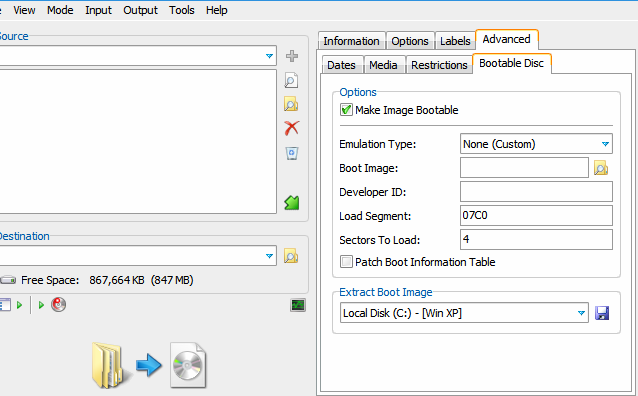The height and width of the screenshot is (396, 638).
Task: Select the Advanced tab
Action: click(507, 39)
